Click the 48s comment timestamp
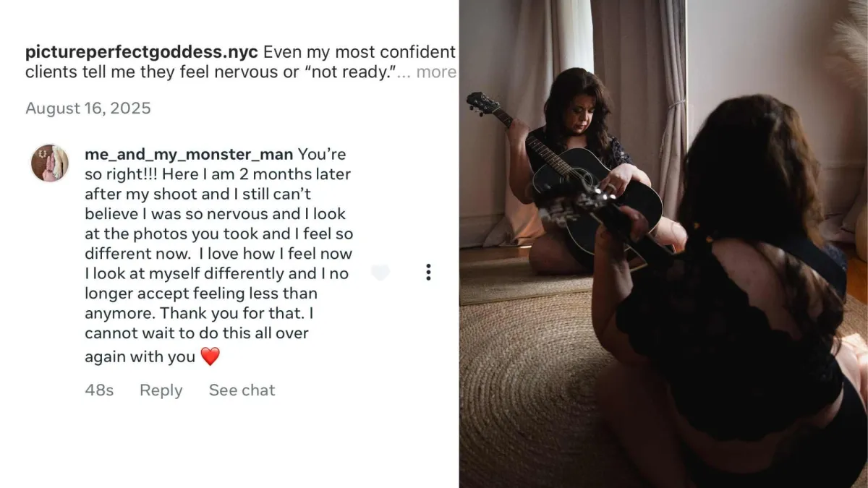 pyautogui.click(x=99, y=390)
